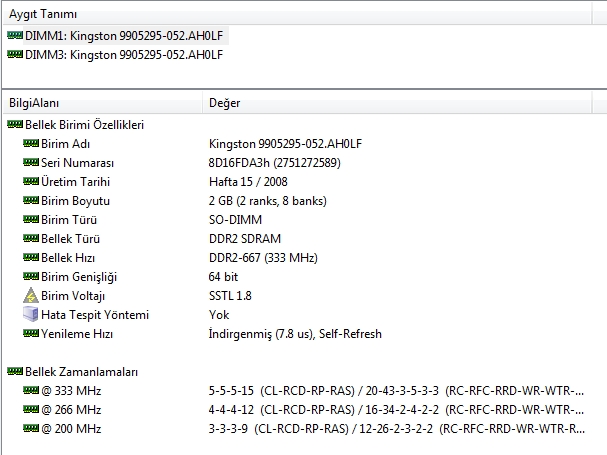Click the icon next to Bellek Türü
The image size is (607, 455).
pyautogui.click(x=31, y=238)
